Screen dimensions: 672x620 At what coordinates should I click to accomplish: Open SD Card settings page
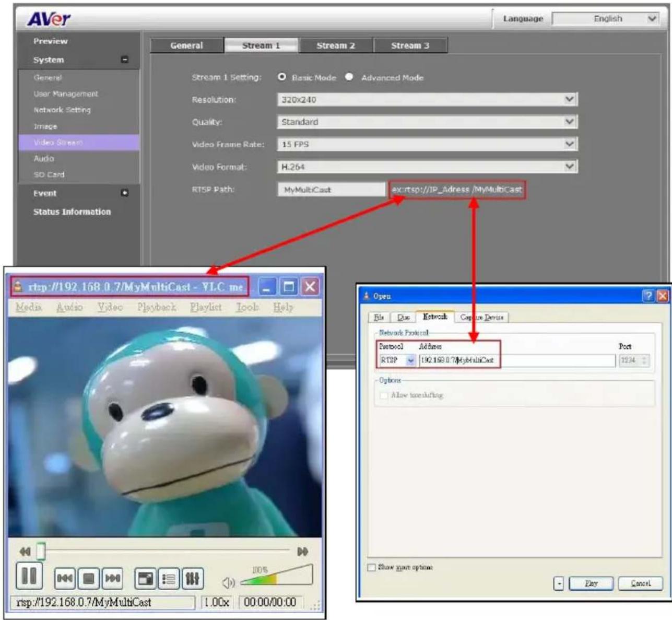tap(49, 174)
